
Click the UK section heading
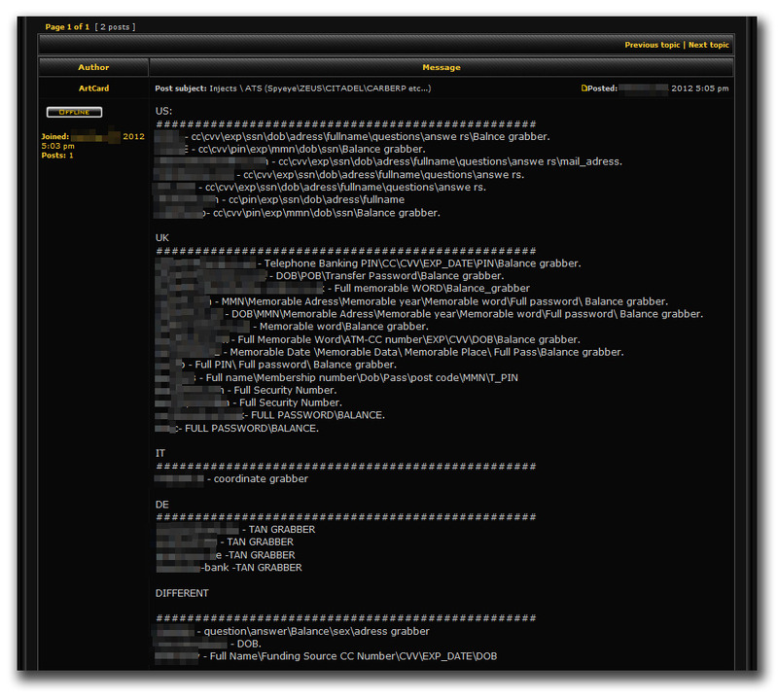click(x=162, y=237)
